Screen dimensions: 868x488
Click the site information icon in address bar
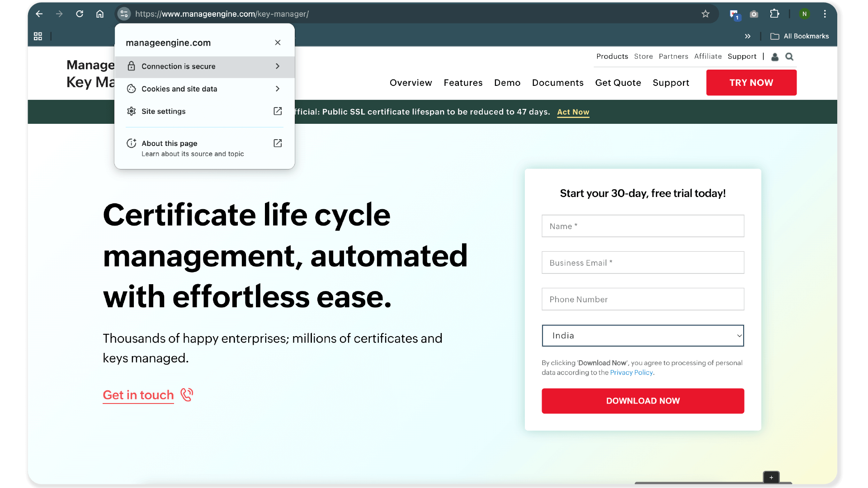click(x=124, y=14)
